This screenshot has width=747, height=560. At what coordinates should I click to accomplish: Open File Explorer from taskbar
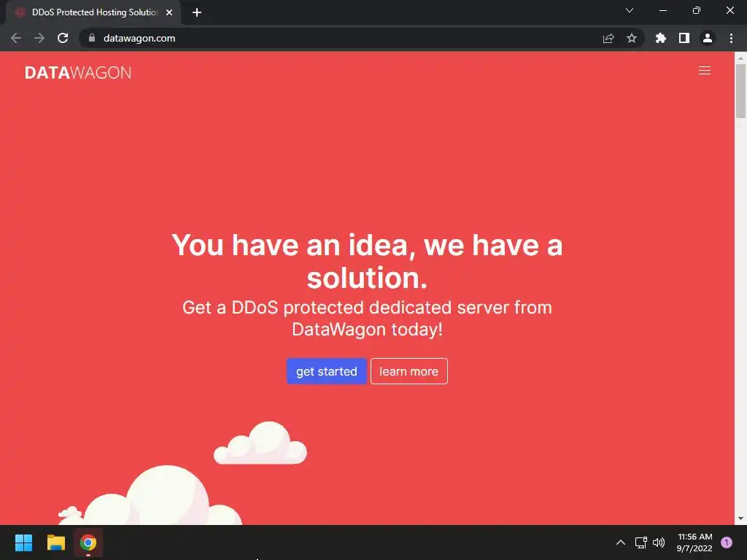tap(55, 542)
